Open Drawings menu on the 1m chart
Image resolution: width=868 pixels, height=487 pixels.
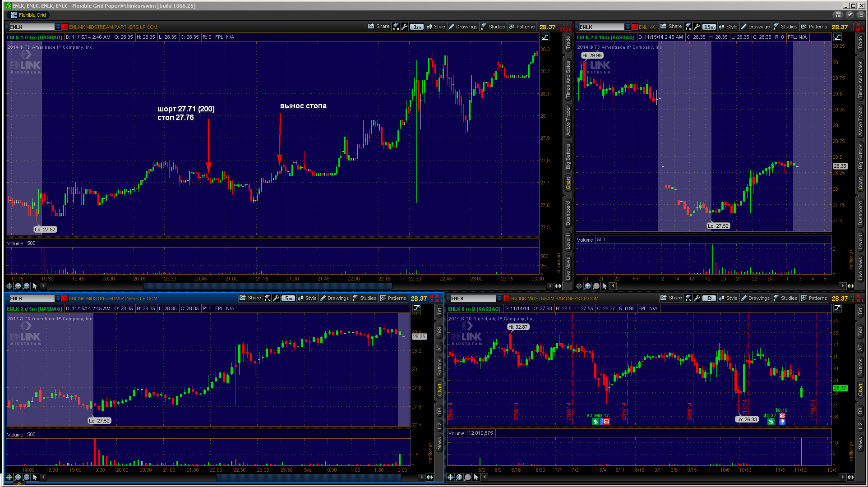click(x=463, y=27)
